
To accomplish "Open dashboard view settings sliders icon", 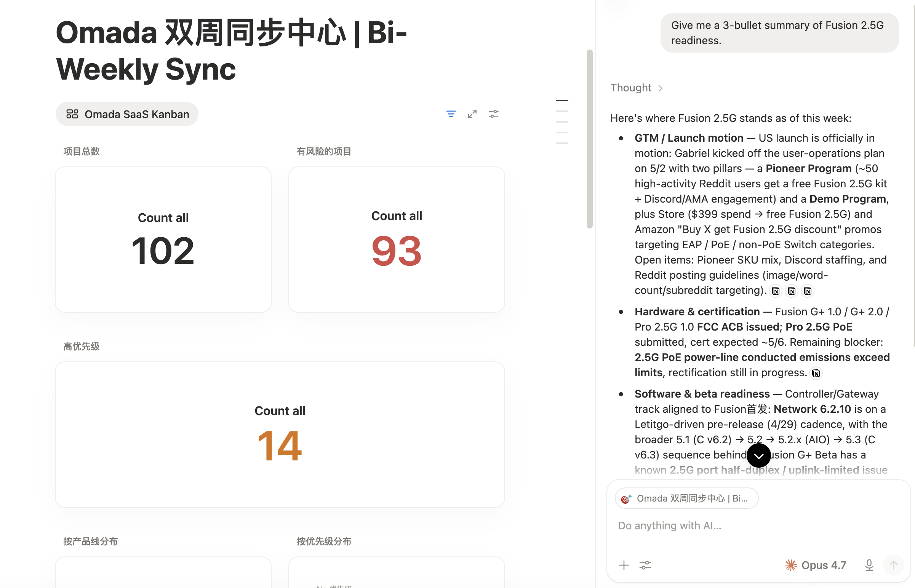I will click(493, 114).
